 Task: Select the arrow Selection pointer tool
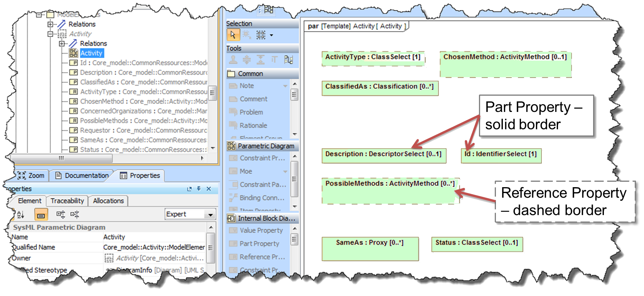(x=233, y=35)
